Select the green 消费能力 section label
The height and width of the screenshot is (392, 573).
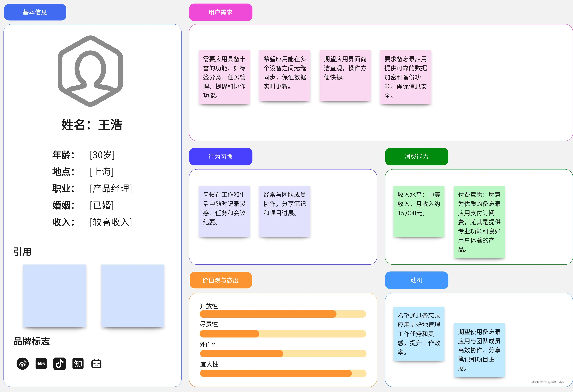[416, 156]
